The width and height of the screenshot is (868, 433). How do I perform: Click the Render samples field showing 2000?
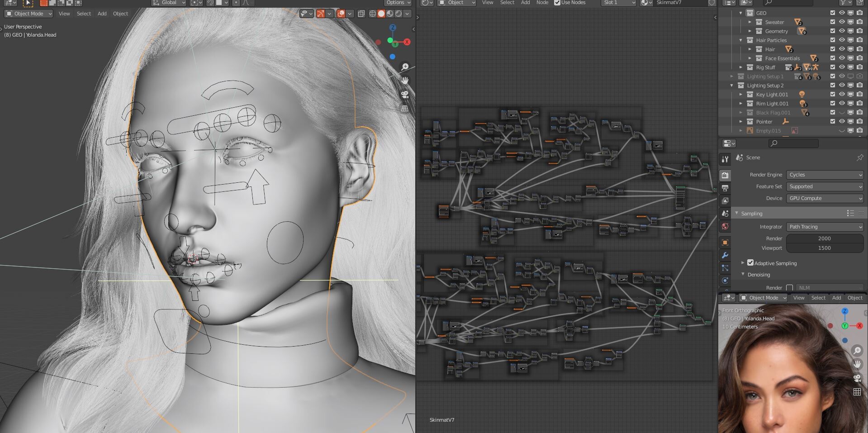(x=824, y=238)
